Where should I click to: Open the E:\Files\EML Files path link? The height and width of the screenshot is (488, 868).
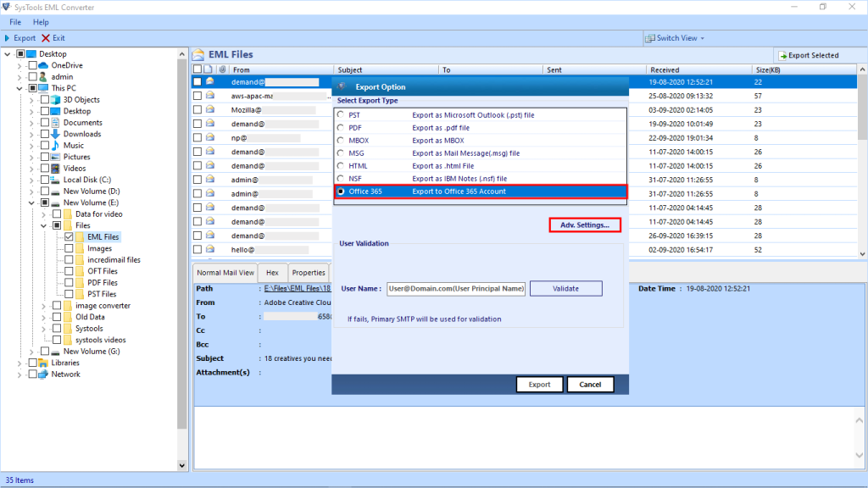(x=298, y=288)
